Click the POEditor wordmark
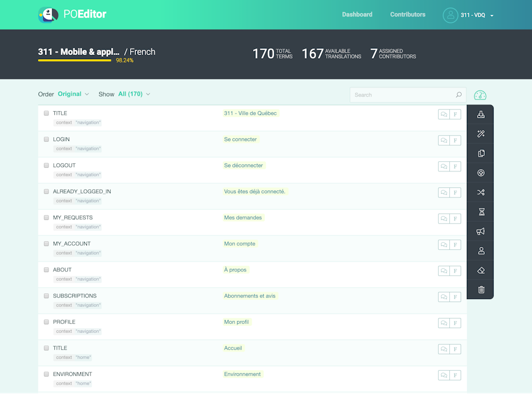532x399 pixels. pyautogui.click(x=85, y=14)
